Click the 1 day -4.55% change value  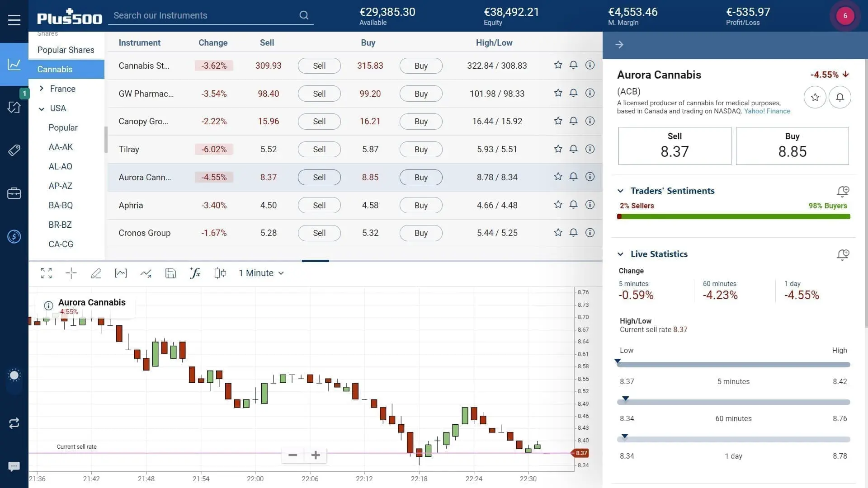[x=802, y=295]
